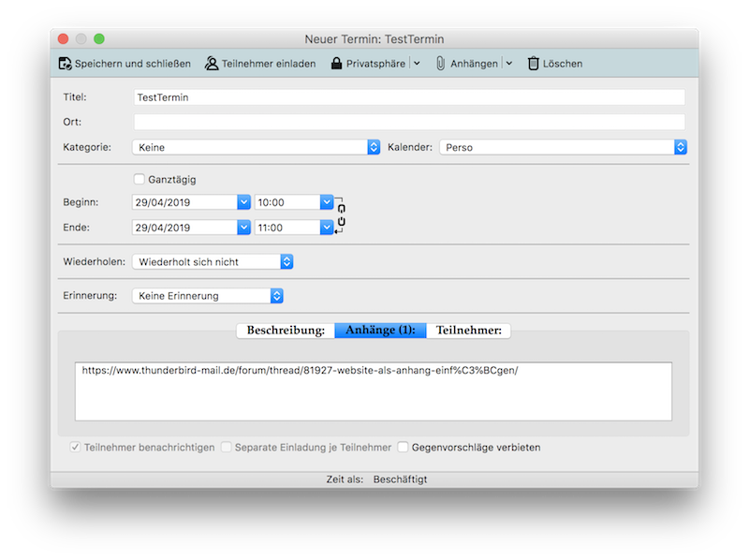
Task: Click the Teilnehmer einladen person icon
Action: coord(212,64)
